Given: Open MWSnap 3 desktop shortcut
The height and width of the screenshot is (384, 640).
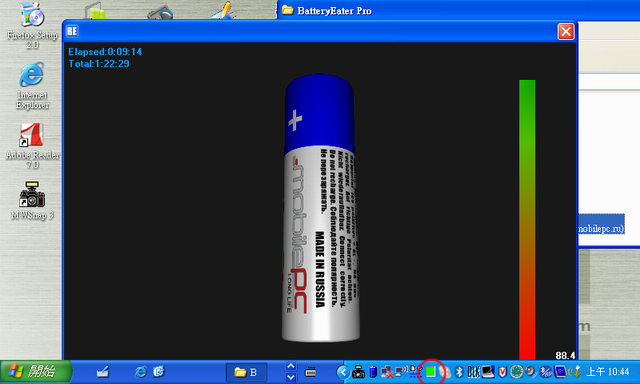Looking at the screenshot, I should [32, 201].
